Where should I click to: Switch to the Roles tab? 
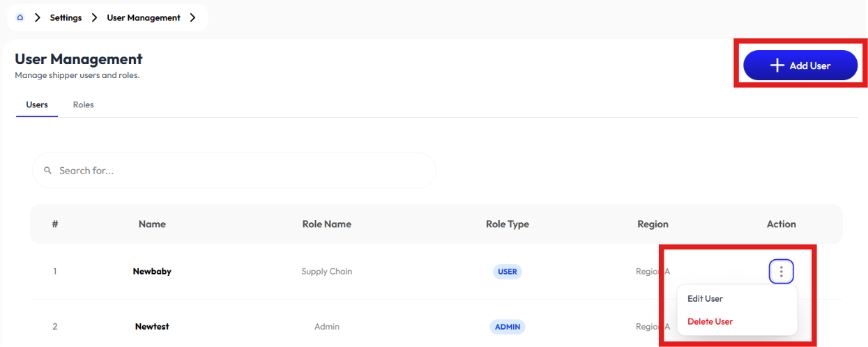[83, 105]
